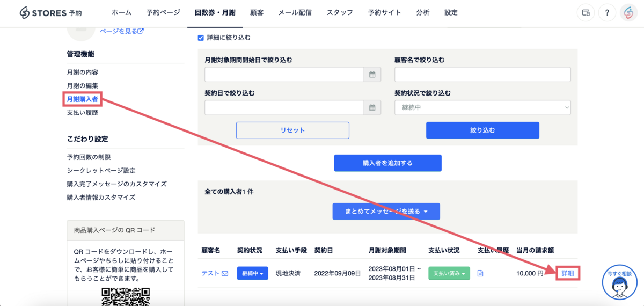Click the mail icon next to テスト
This screenshot has height=306, width=644.
click(225, 273)
